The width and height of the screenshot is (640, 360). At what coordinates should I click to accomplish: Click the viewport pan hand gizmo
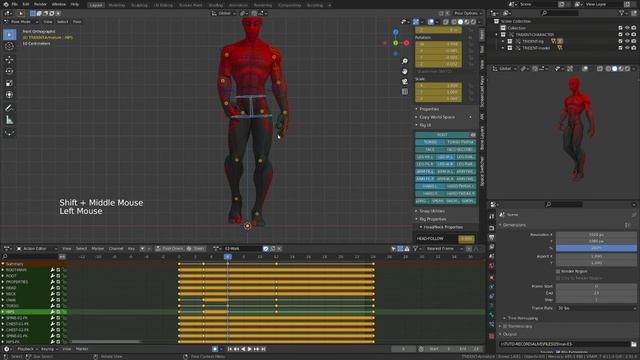pyautogui.click(x=404, y=71)
